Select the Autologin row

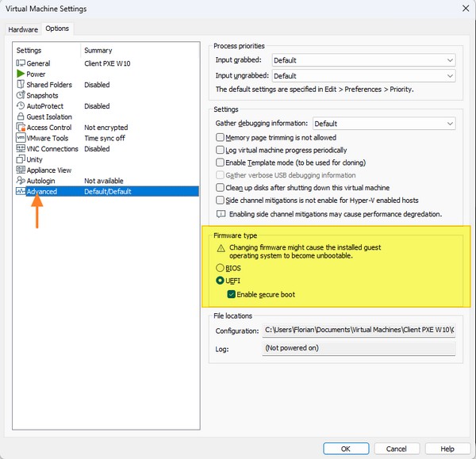click(x=107, y=181)
